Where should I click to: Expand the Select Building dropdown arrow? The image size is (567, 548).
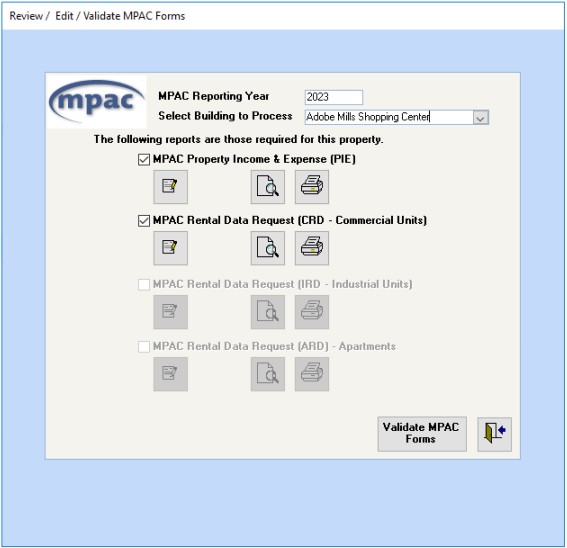tap(481, 118)
